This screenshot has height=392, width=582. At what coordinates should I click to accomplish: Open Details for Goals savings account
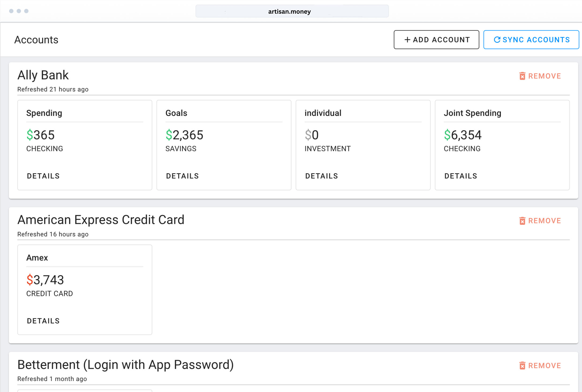click(182, 176)
